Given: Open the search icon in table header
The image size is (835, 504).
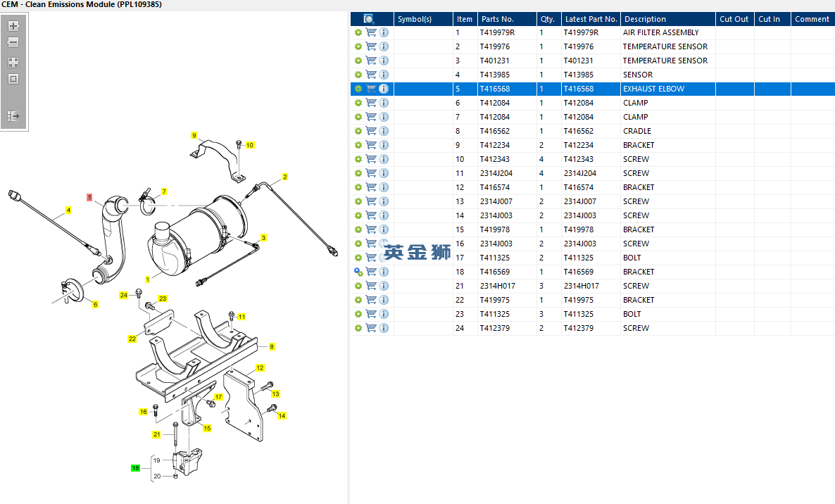Looking at the screenshot, I should [368, 19].
